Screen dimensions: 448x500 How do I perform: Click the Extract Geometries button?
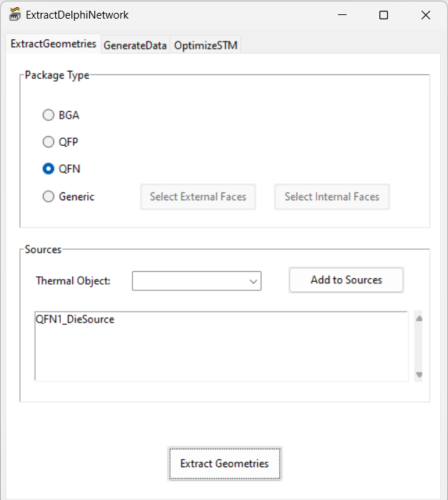pyautogui.click(x=224, y=464)
